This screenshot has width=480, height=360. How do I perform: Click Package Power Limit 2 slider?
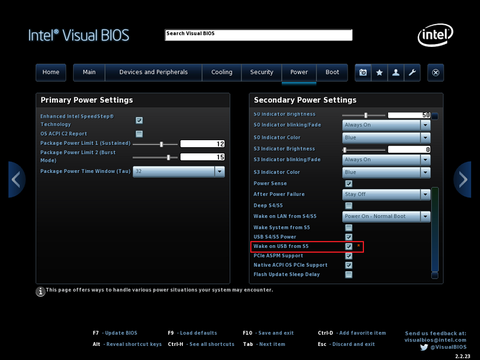(155, 157)
